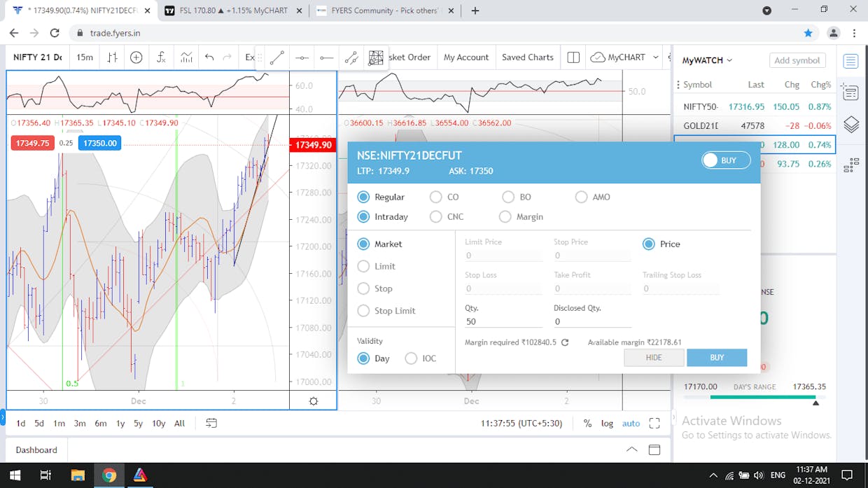Toggle fullscreen chart mode icon
The width and height of the screenshot is (868, 488).
tap(654, 423)
